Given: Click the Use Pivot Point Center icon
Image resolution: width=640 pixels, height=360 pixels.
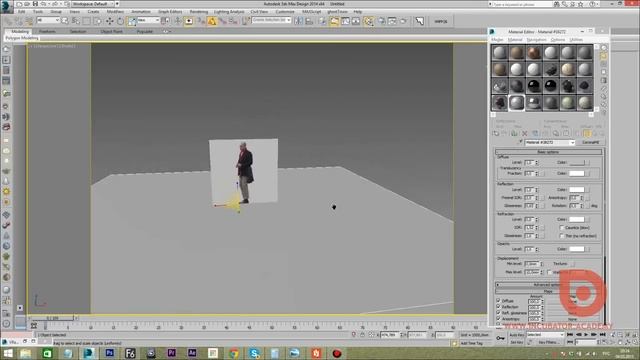Looking at the screenshot, I should [x=165, y=21].
